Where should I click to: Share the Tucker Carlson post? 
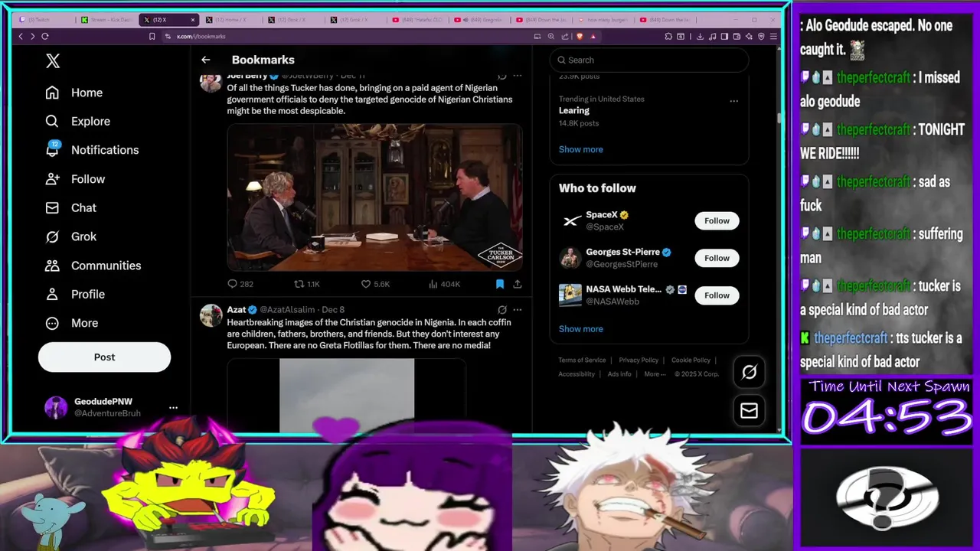[518, 284]
